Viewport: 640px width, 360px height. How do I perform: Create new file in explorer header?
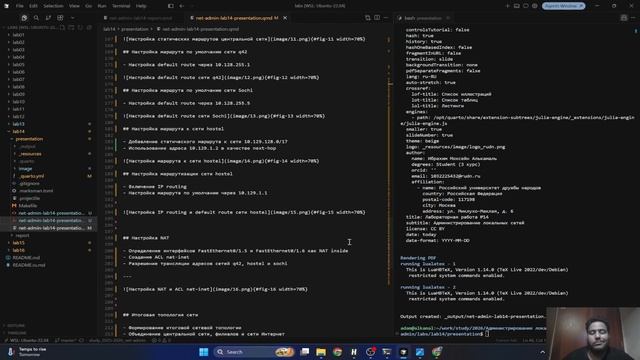click(62, 27)
